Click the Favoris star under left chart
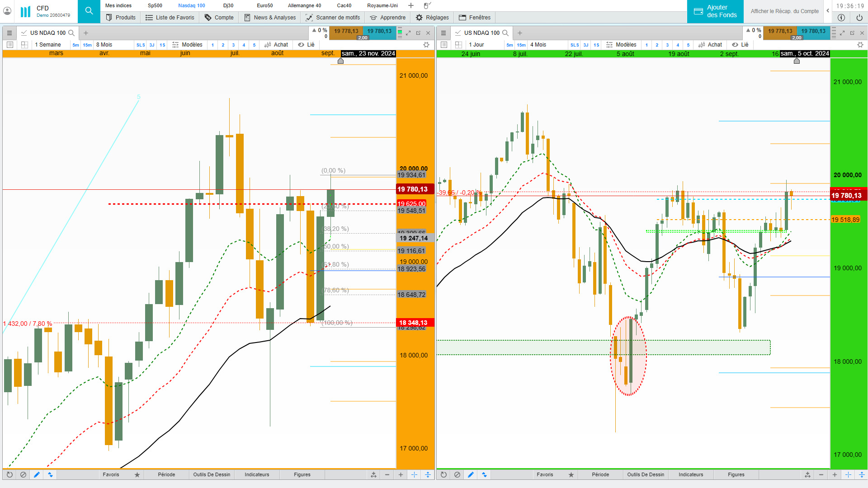The width and height of the screenshot is (868, 488). (137, 475)
